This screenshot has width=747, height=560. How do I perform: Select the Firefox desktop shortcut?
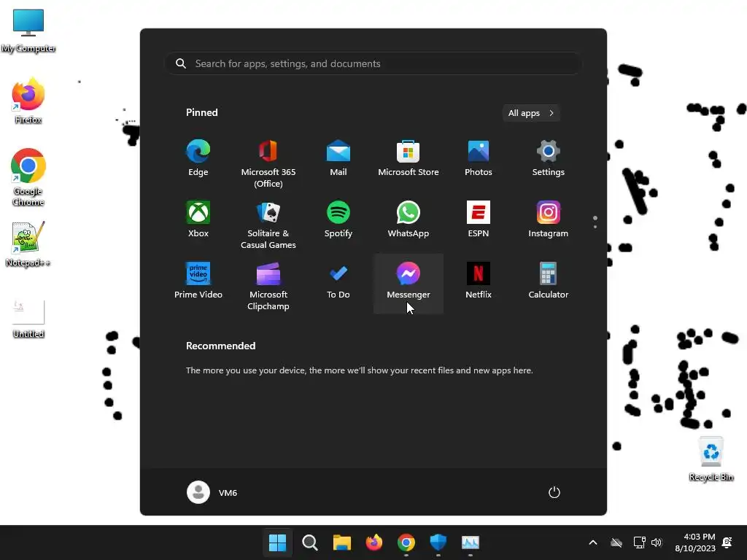tap(28, 101)
